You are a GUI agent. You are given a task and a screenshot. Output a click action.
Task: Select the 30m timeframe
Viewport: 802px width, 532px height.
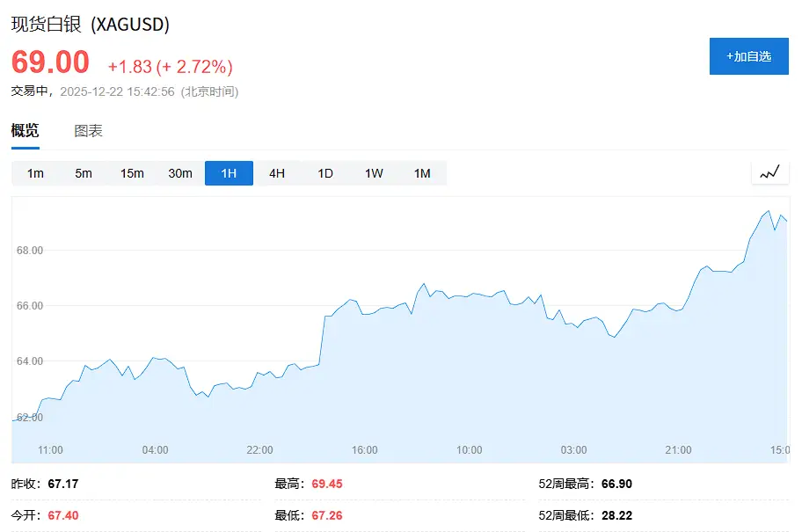180,173
